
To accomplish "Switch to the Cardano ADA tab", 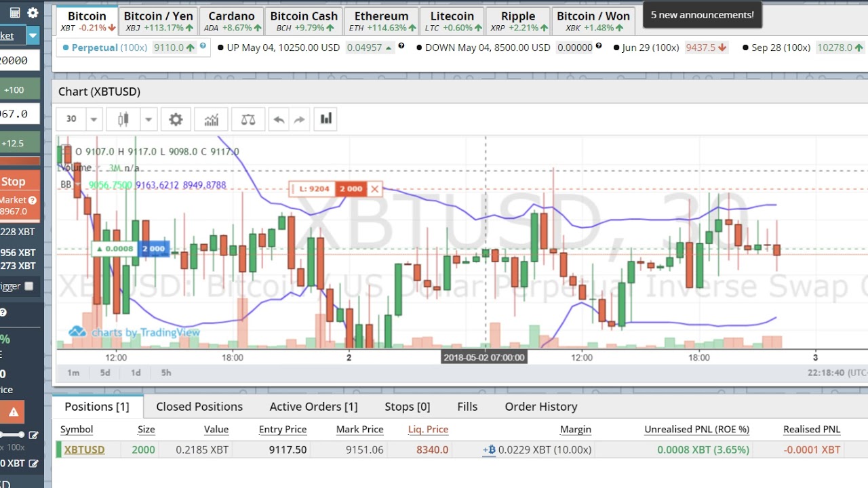I will [231, 21].
